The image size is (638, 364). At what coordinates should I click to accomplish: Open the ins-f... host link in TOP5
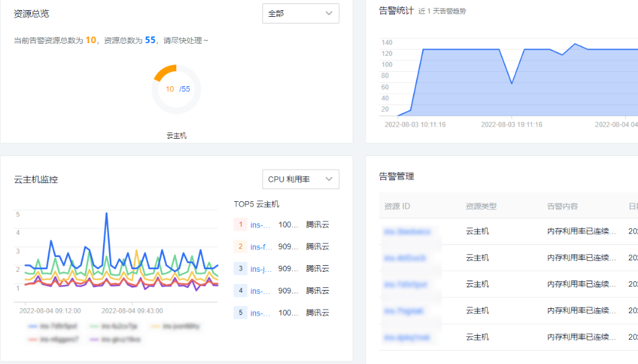tap(261, 247)
